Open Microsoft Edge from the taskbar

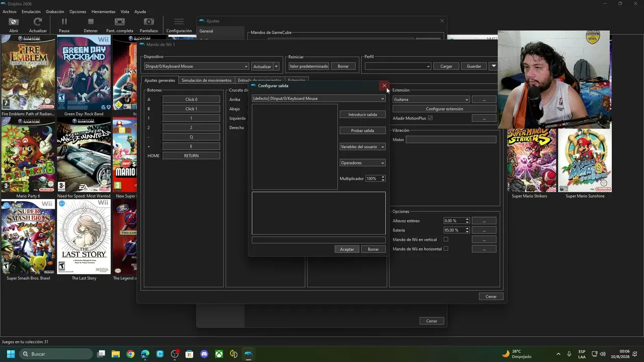(x=145, y=354)
